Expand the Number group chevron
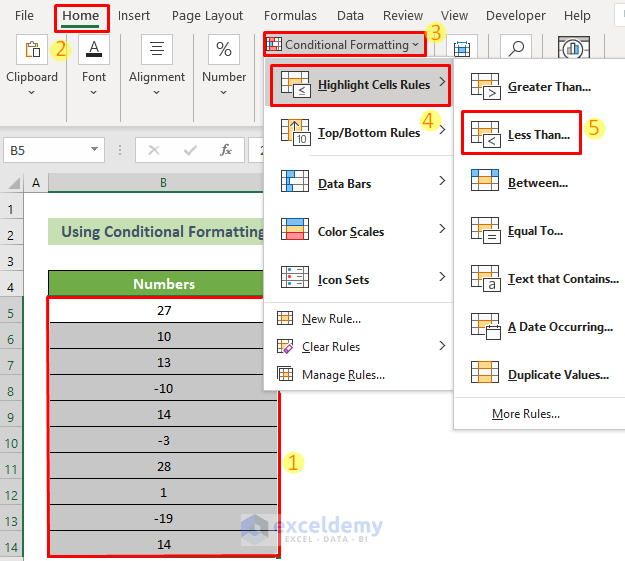The height and width of the screenshot is (561, 625). point(224,93)
